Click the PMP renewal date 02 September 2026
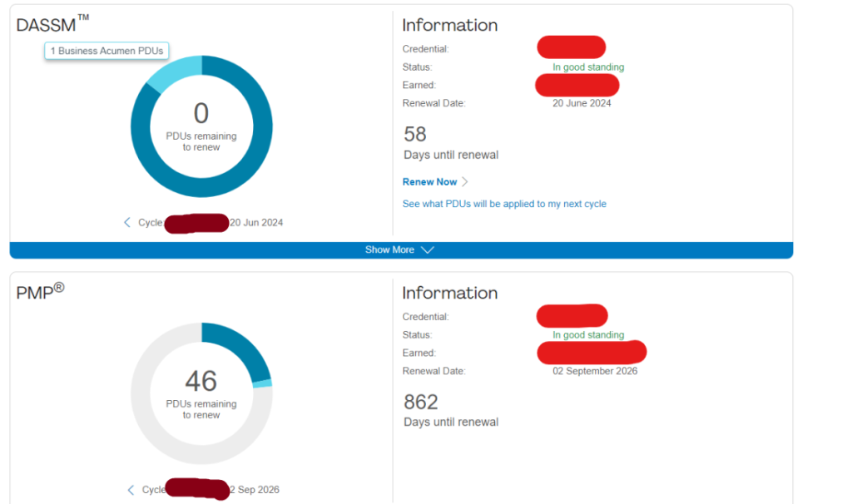Viewport: 852px width, 504px height. point(595,371)
